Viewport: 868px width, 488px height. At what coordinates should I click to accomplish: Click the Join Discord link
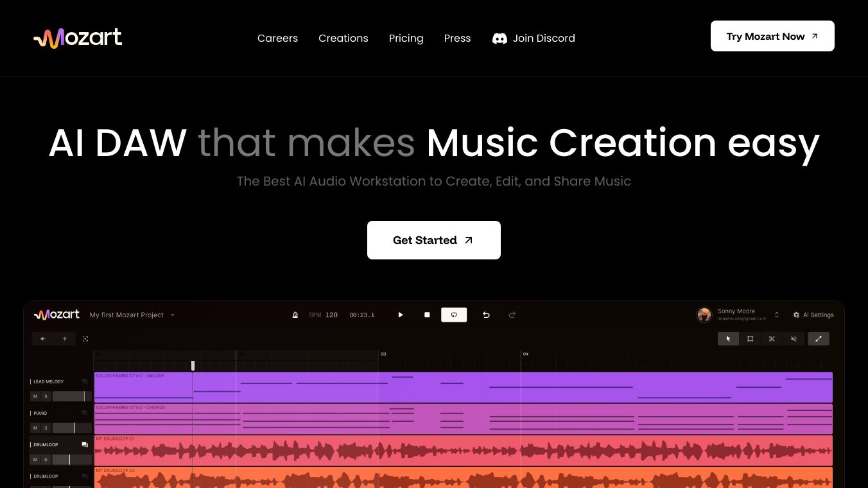point(534,38)
